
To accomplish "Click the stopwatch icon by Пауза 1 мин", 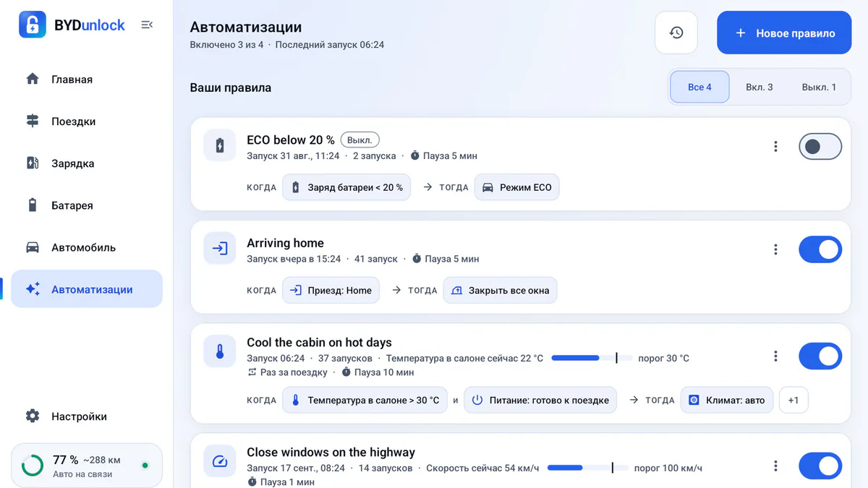I will click(252, 481).
